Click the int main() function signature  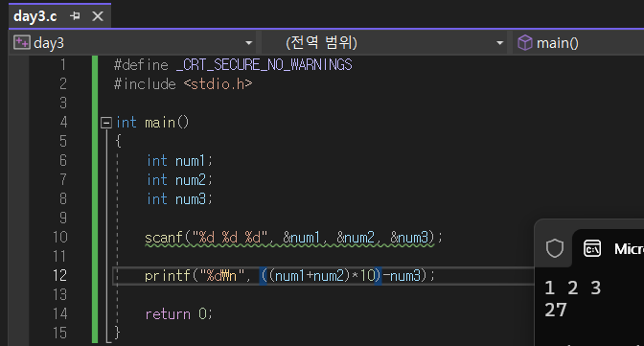pos(152,123)
